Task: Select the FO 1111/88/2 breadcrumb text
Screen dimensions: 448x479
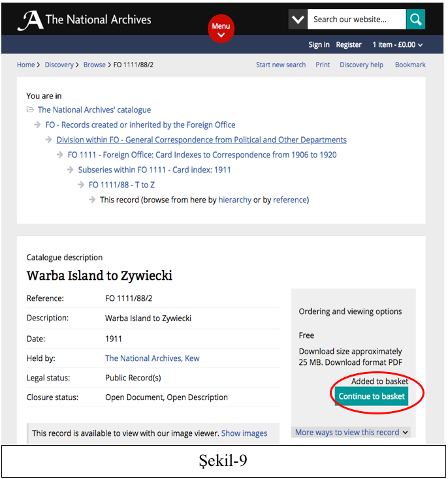Action: tap(133, 65)
